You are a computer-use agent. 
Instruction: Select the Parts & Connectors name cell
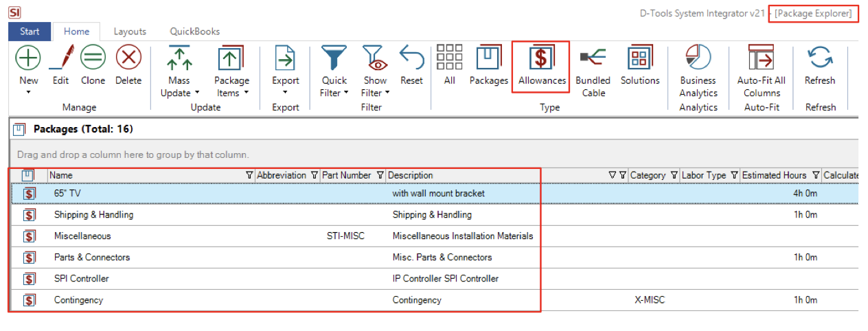pyautogui.click(x=92, y=258)
